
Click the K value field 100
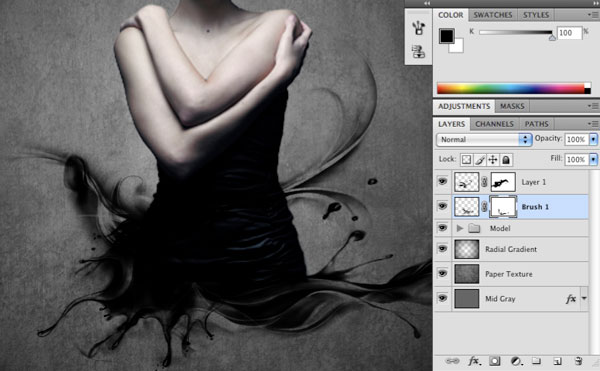pyautogui.click(x=569, y=33)
